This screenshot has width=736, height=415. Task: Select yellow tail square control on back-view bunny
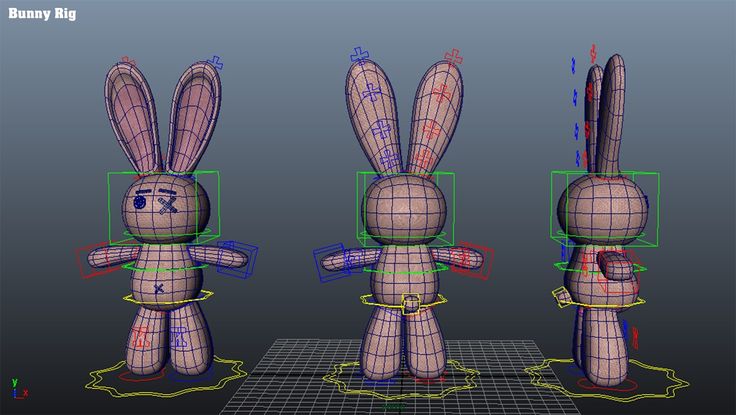click(410, 304)
